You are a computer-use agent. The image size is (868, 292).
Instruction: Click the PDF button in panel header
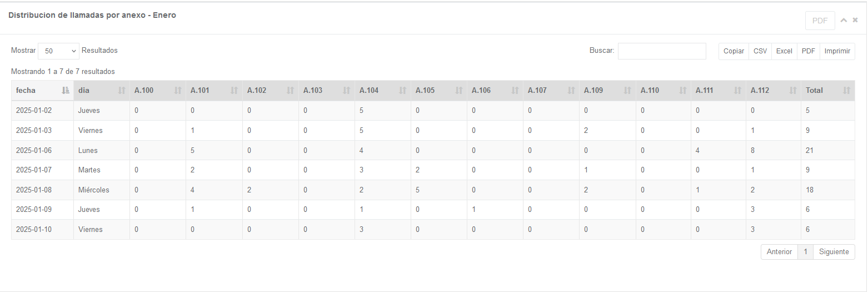(820, 21)
